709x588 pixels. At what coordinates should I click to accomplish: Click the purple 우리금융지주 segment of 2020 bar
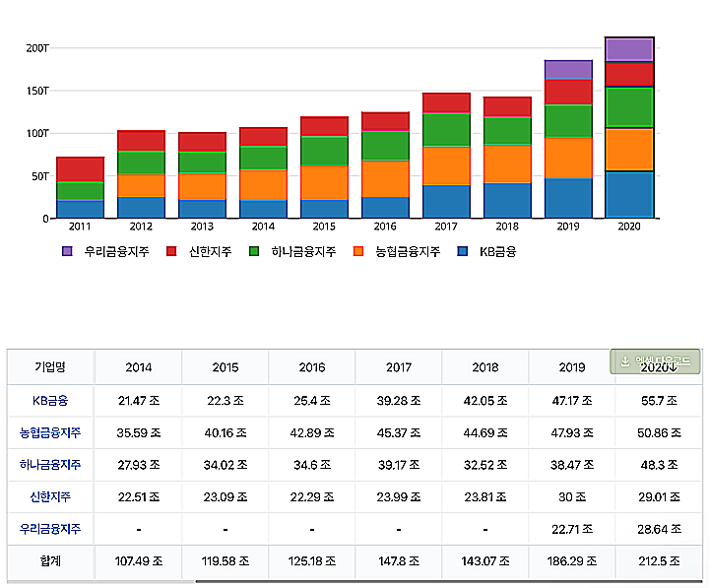tap(629, 50)
